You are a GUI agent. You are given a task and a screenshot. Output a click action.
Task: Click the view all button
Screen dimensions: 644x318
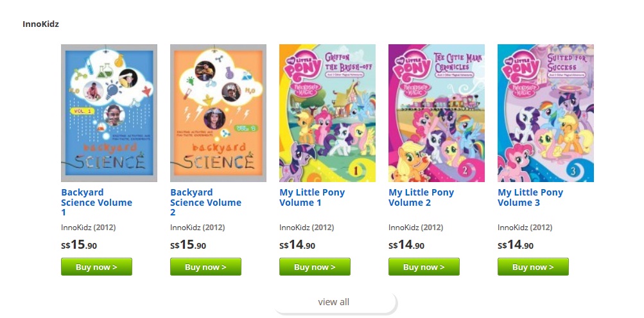tap(334, 302)
